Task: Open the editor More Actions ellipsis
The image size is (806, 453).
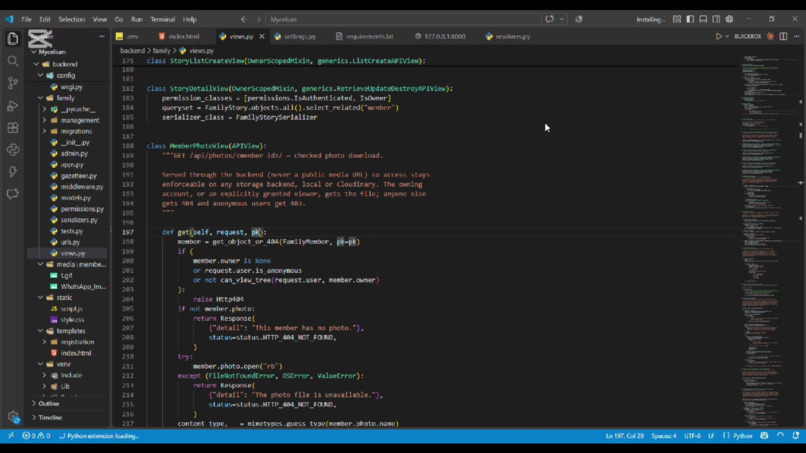Action: [796, 37]
